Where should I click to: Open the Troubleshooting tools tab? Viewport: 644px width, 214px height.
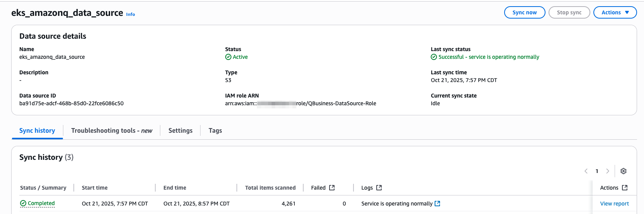[x=112, y=130]
